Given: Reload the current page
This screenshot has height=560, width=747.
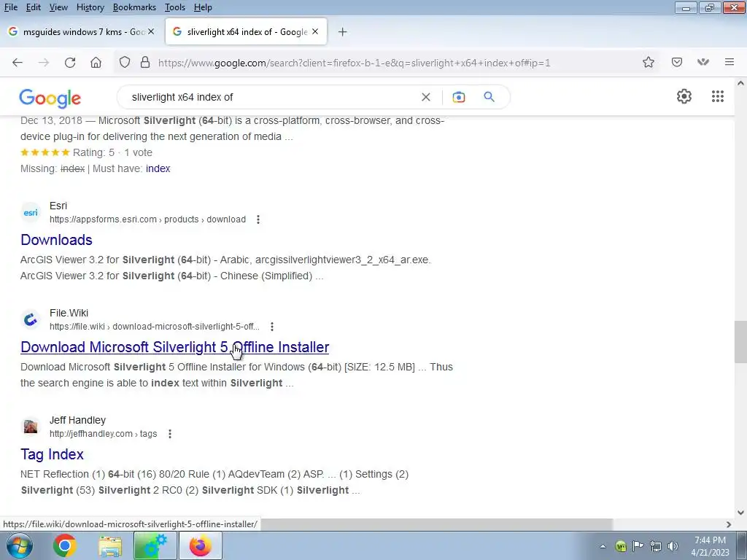Looking at the screenshot, I should pyautogui.click(x=70, y=63).
